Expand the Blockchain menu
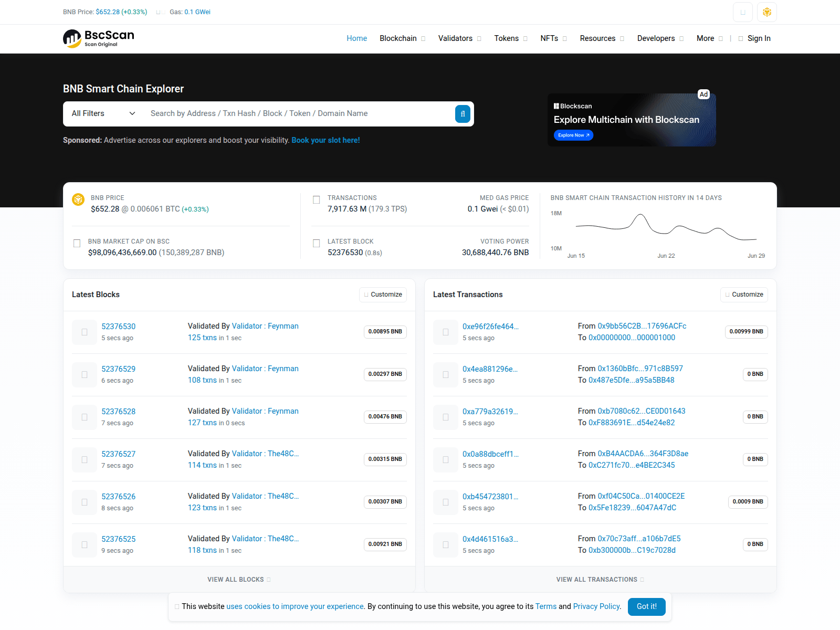 402,38
